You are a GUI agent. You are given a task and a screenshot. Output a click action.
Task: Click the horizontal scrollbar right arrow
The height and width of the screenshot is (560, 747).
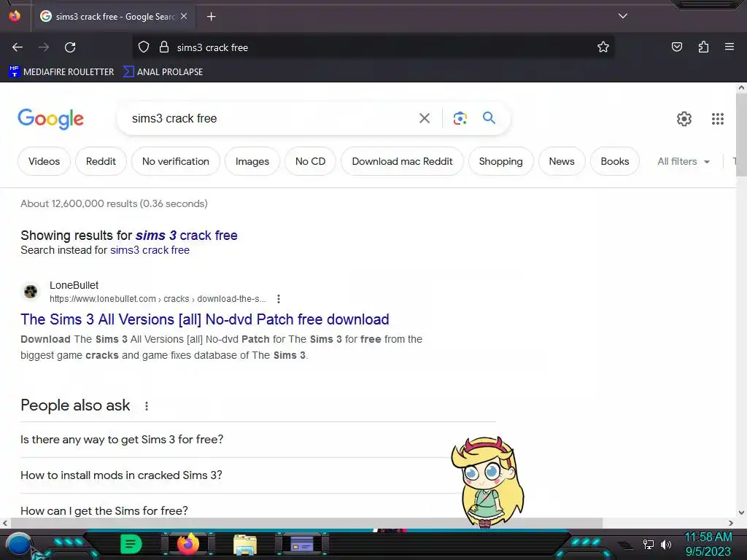(730, 524)
